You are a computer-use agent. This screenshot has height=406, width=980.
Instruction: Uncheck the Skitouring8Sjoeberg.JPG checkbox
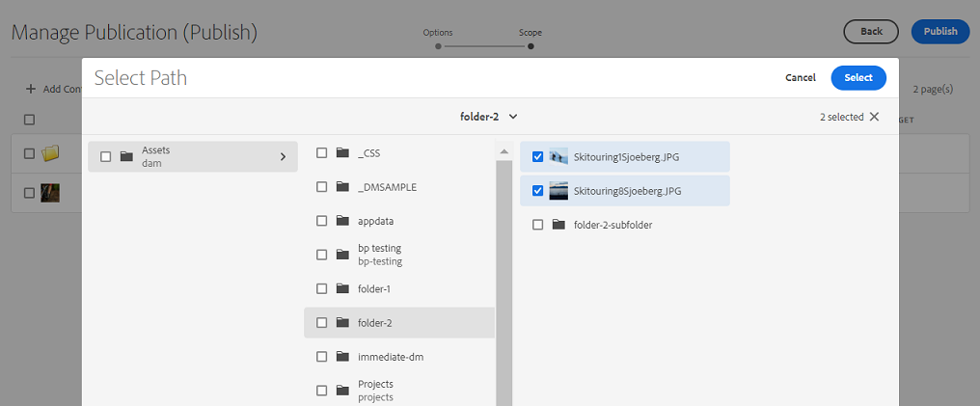[538, 191]
